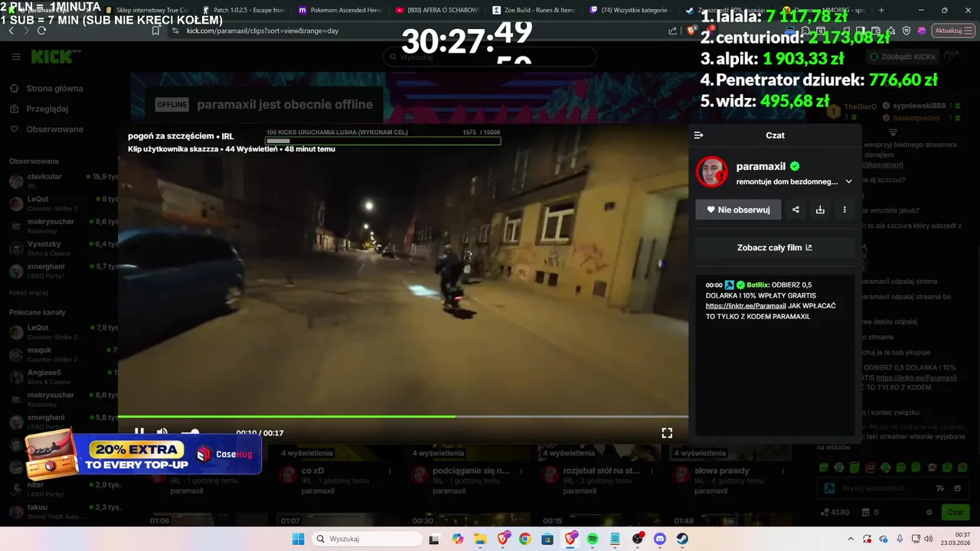Collapse the Czat panel with arrow icon
Screen dimensions: 980x551
tap(698, 135)
